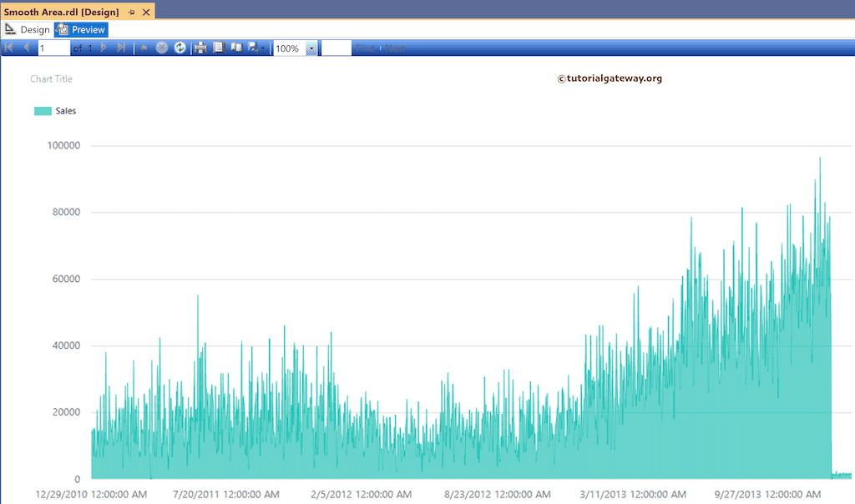
Task: Click the Next search link
Action: click(x=393, y=48)
